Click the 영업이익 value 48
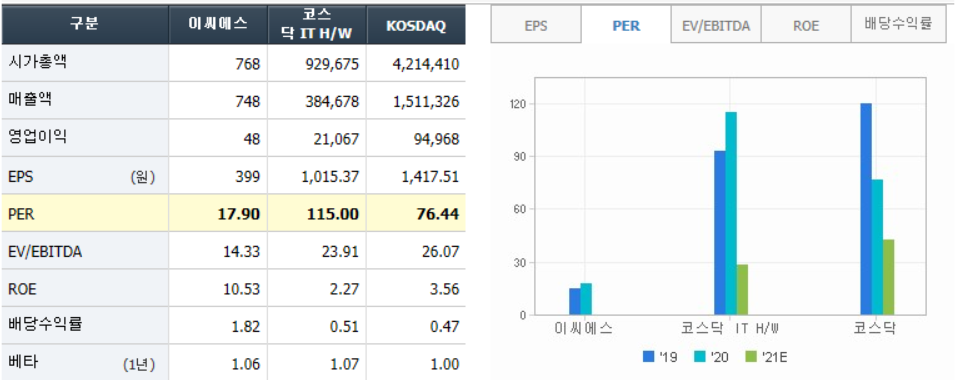 click(253, 139)
